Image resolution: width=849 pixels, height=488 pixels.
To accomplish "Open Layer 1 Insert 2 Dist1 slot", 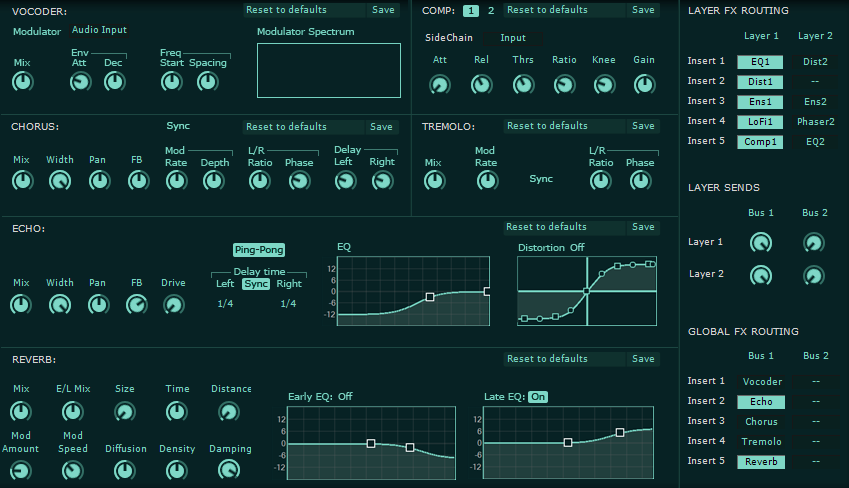I will [x=760, y=82].
